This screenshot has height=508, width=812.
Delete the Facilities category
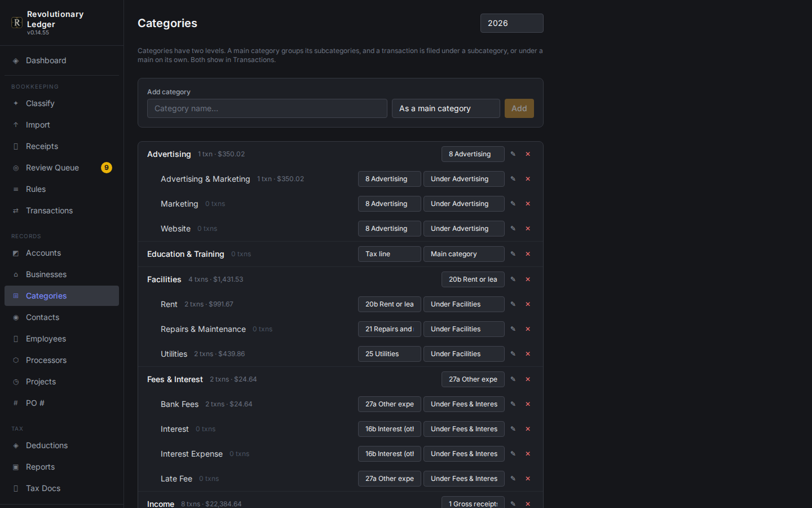pyautogui.click(x=528, y=279)
